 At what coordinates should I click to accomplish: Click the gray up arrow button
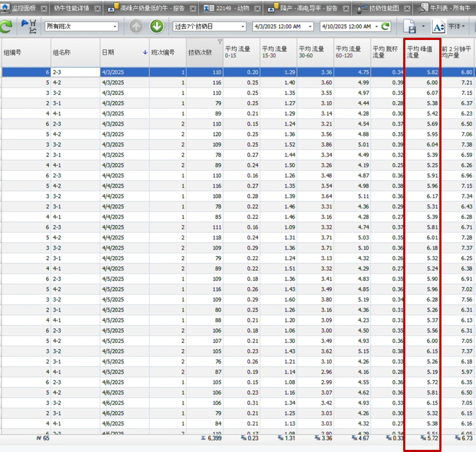[x=136, y=27]
